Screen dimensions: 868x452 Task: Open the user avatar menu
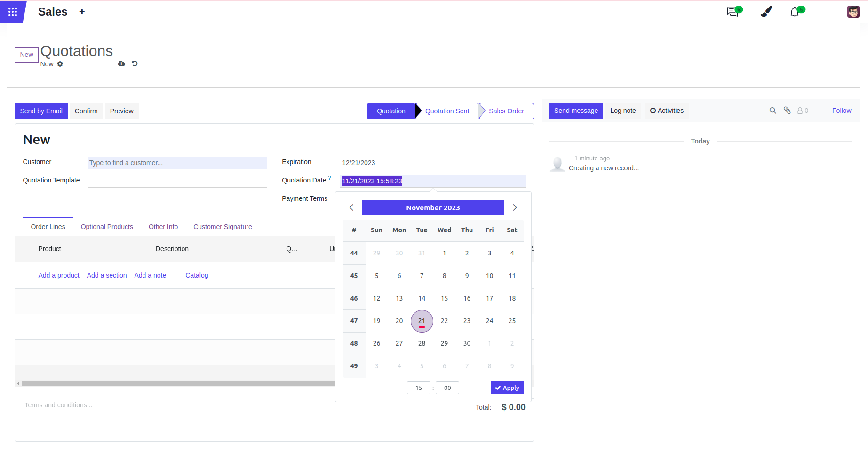pos(853,12)
